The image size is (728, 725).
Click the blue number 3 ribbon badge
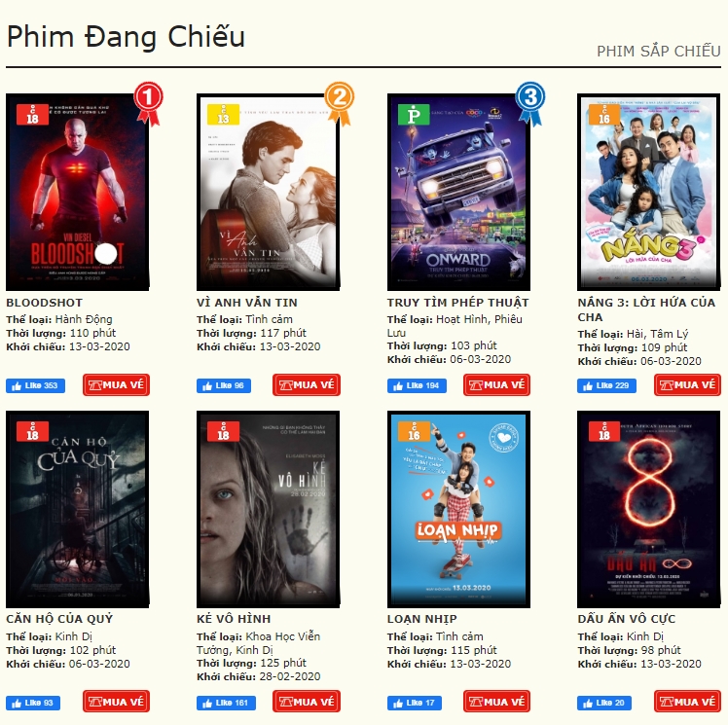(530, 103)
